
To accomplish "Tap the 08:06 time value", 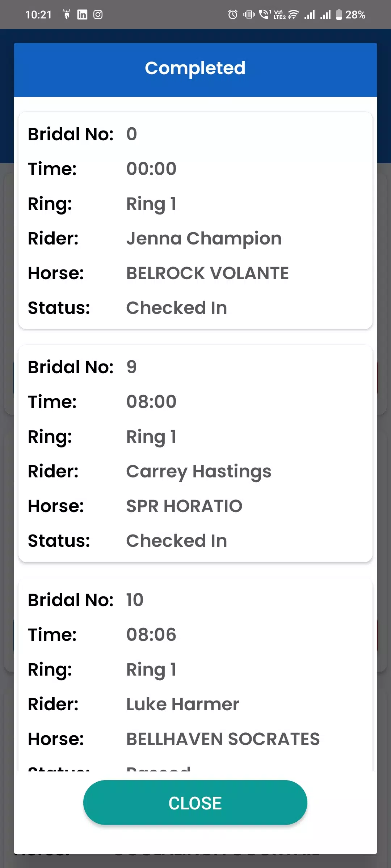I will pyautogui.click(x=151, y=635).
